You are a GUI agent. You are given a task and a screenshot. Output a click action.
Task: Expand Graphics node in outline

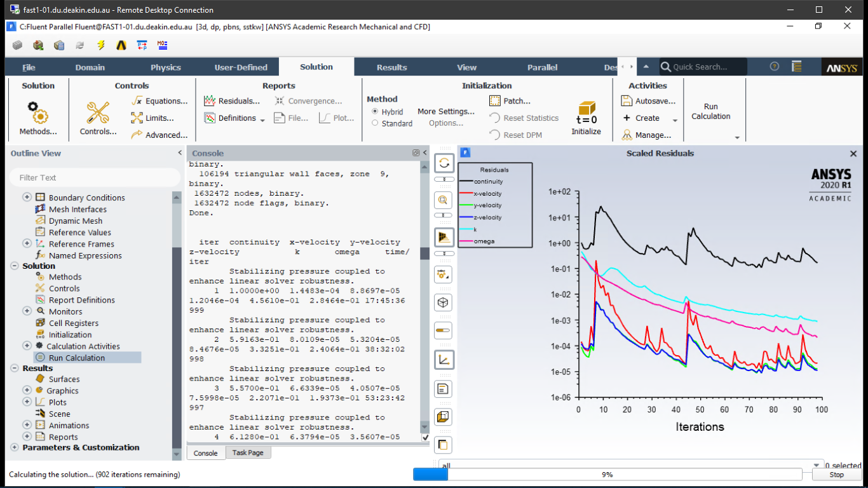click(27, 390)
